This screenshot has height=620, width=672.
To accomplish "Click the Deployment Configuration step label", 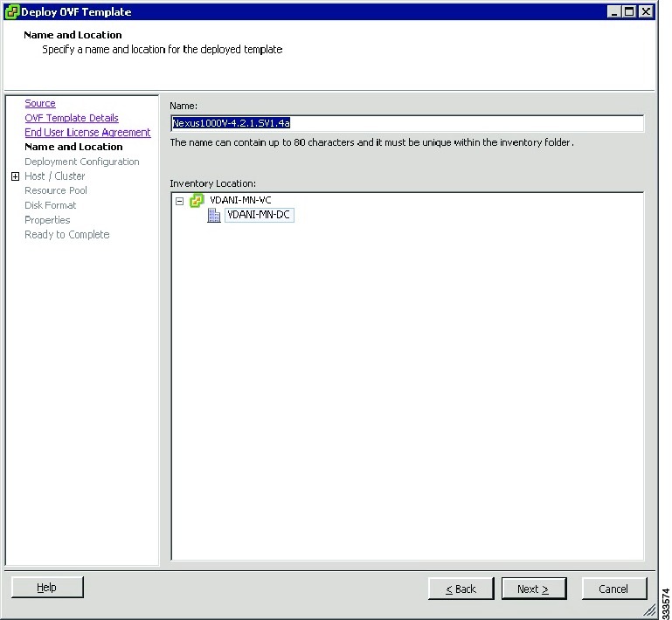I will click(82, 162).
